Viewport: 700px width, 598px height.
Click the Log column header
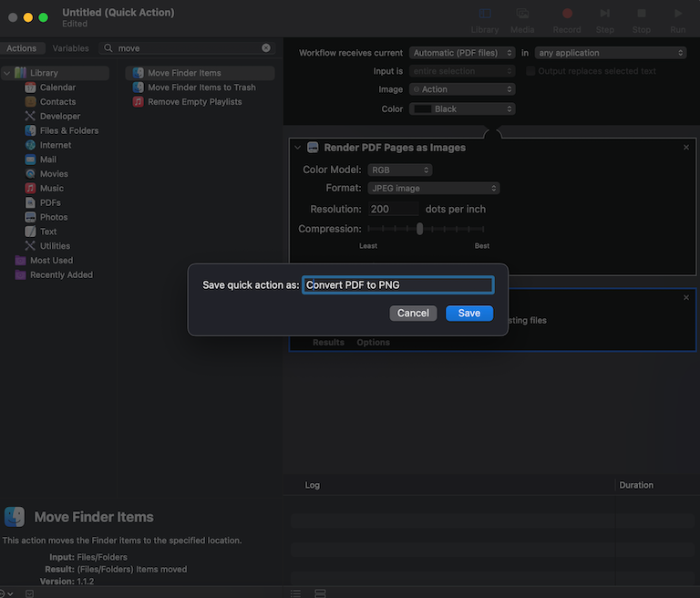(x=312, y=485)
